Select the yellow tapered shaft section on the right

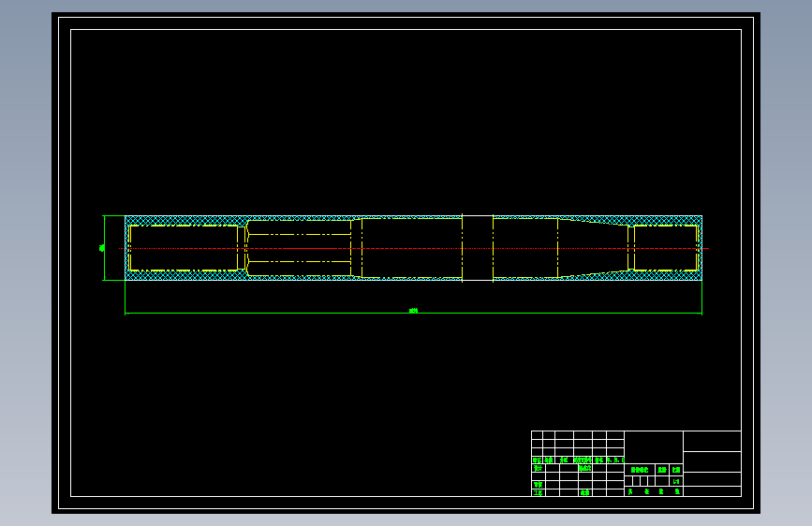(x=593, y=248)
